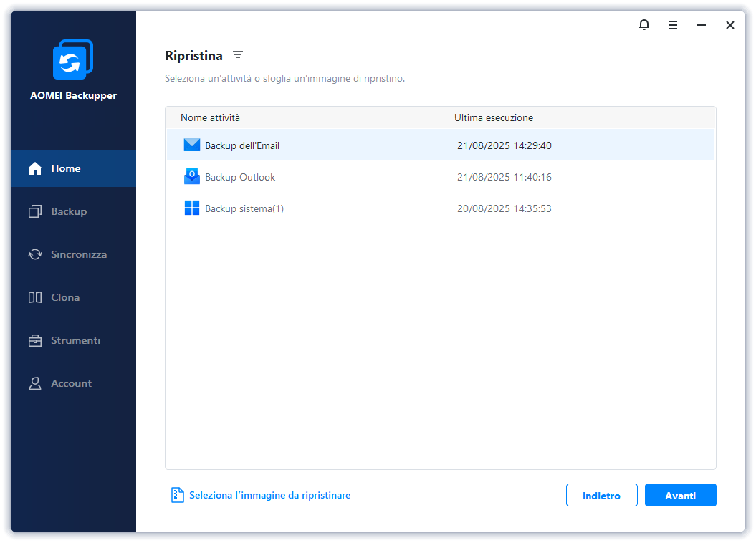
Task: Click the Indietro button
Action: pyautogui.click(x=602, y=495)
